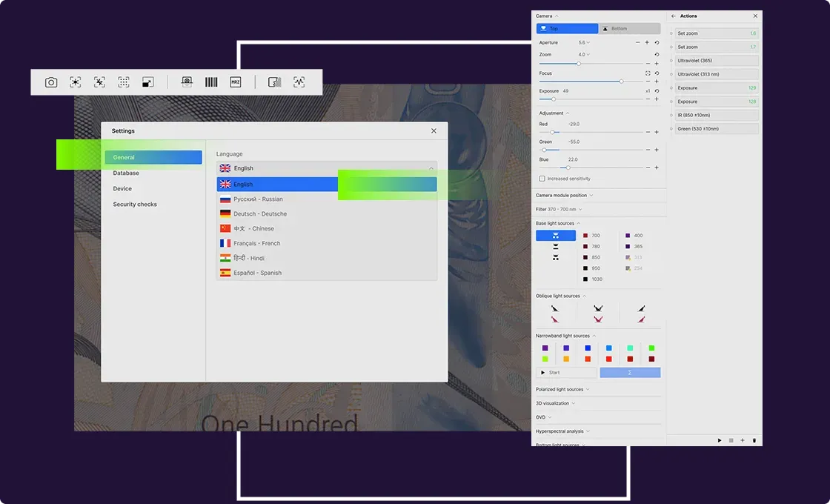Click the waveform analysis toolbar icon

point(299,82)
